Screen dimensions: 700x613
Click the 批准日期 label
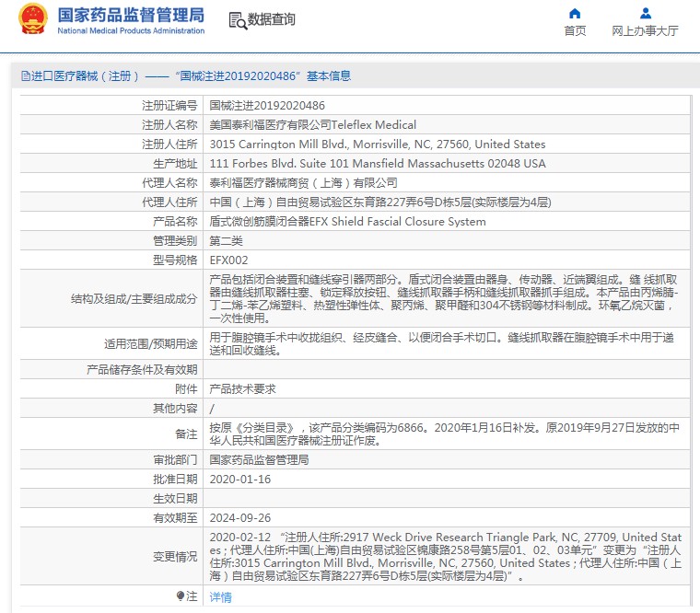tap(175, 480)
